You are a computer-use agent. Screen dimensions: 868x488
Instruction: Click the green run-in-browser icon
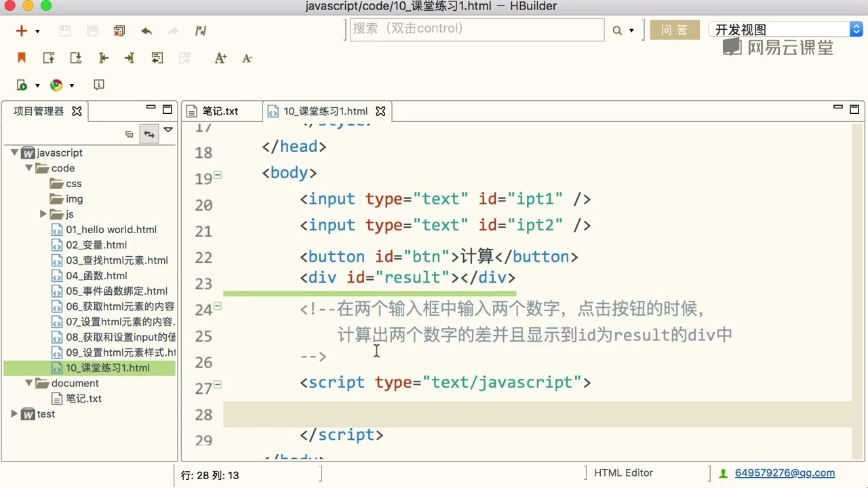[22, 85]
